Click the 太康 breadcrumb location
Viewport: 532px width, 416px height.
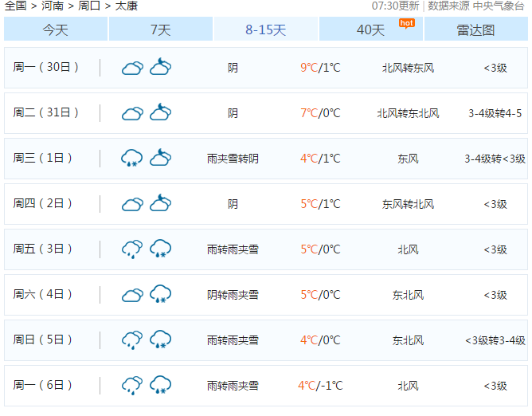coord(126,6)
